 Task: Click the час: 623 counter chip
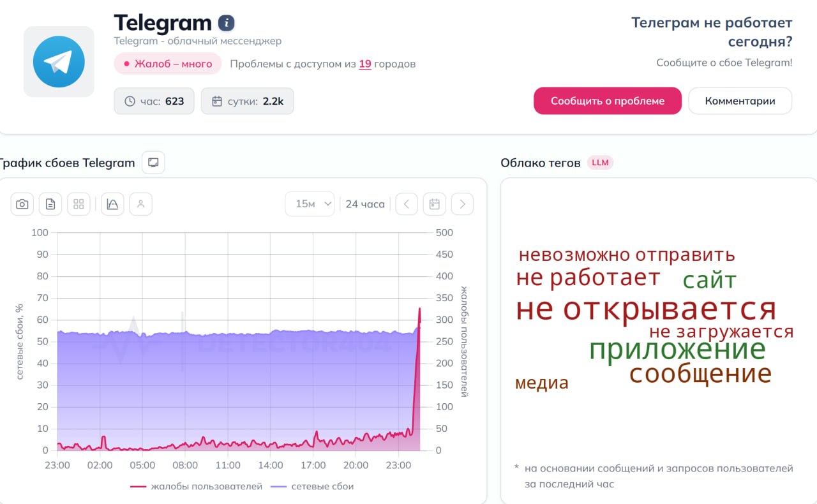(154, 101)
